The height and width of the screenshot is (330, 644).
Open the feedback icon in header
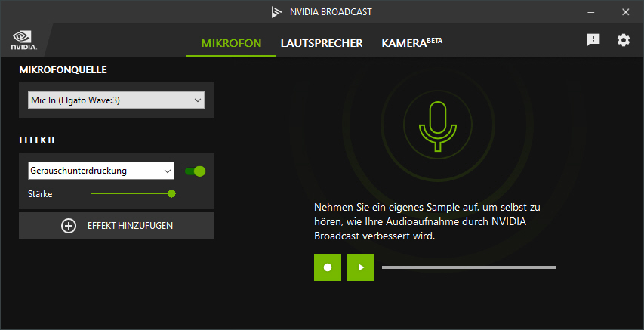click(593, 40)
